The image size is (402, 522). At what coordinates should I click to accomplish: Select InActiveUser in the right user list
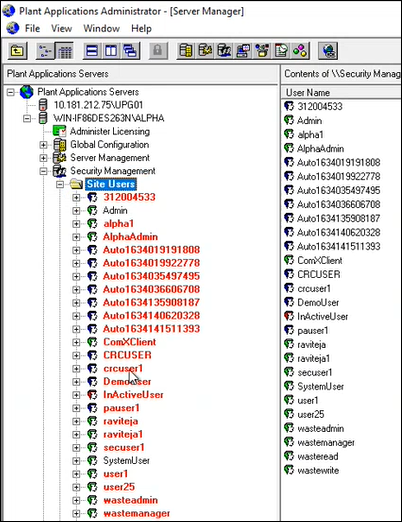[322, 316]
